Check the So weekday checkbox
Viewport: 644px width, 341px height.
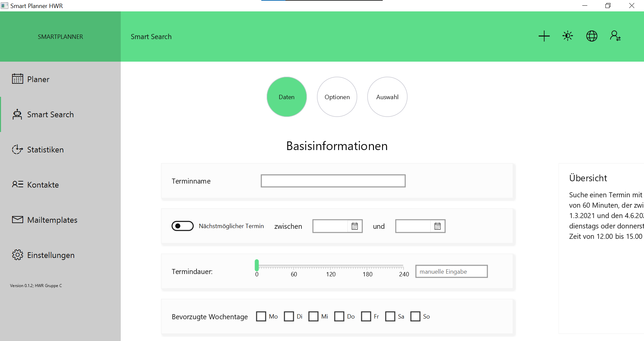(x=415, y=317)
